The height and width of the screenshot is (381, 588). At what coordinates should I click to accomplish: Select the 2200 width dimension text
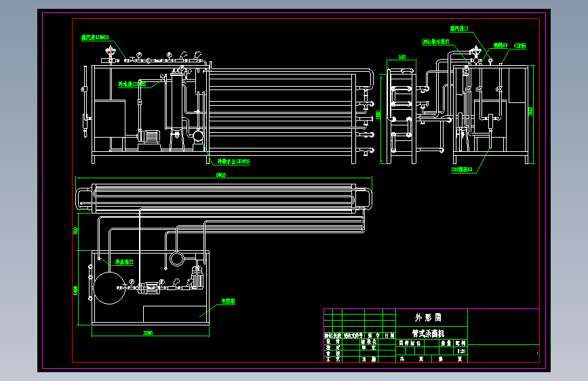click(x=148, y=333)
